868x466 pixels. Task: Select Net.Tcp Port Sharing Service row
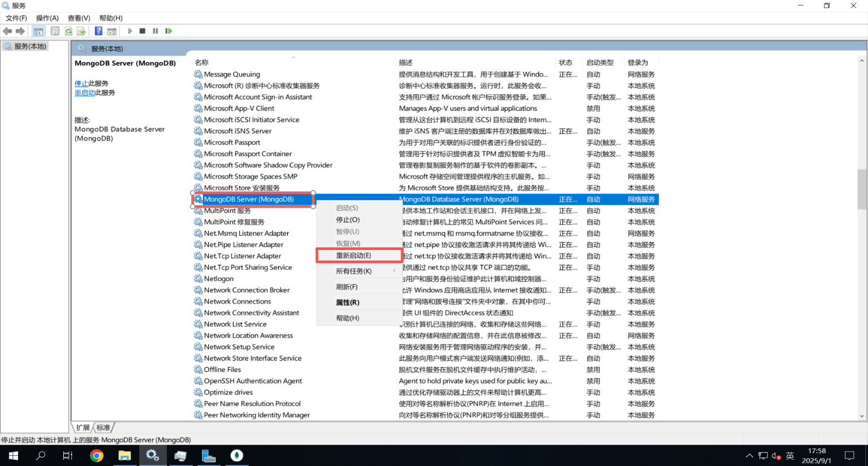coord(426,268)
